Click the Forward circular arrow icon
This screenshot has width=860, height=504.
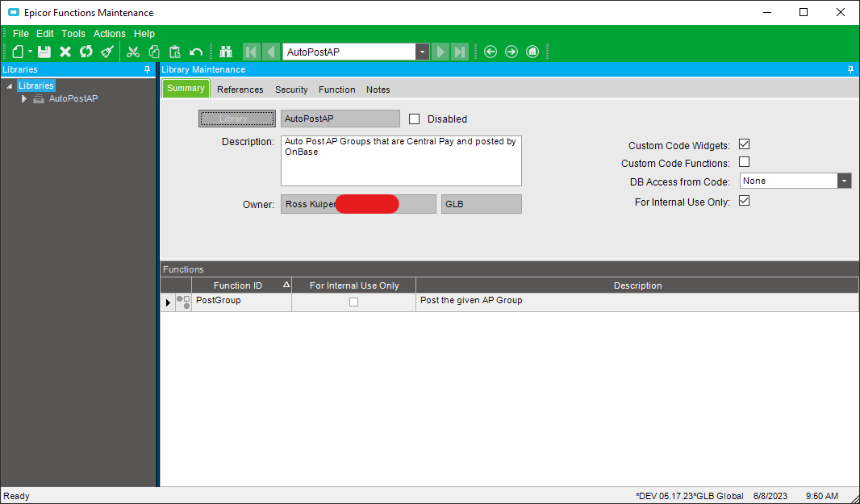click(x=511, y=52)
